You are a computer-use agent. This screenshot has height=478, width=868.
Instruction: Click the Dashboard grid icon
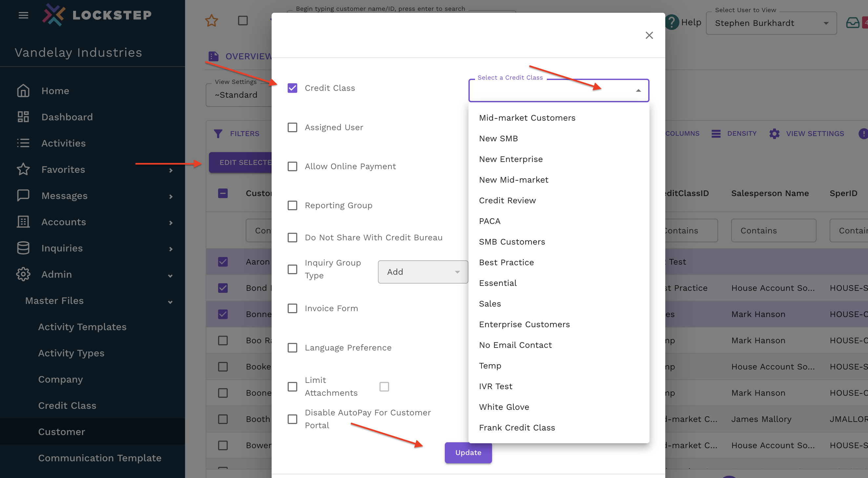coord(23,117)
